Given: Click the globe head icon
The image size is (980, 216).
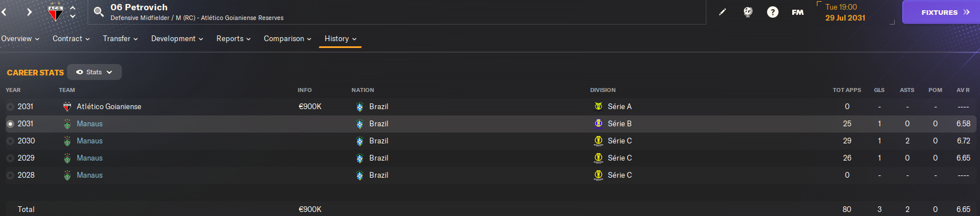Looking at the screenshot, I should tap(748, 12).
